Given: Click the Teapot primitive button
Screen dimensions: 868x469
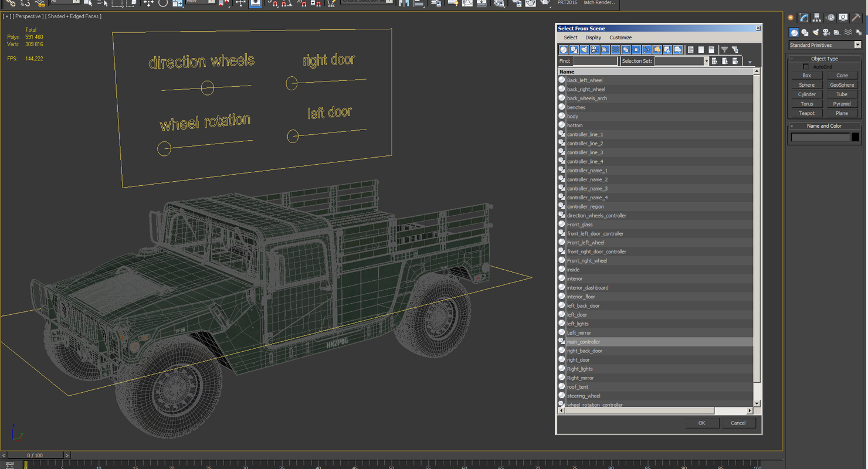Looking at the screenshot, I should [x=806, y=113].
